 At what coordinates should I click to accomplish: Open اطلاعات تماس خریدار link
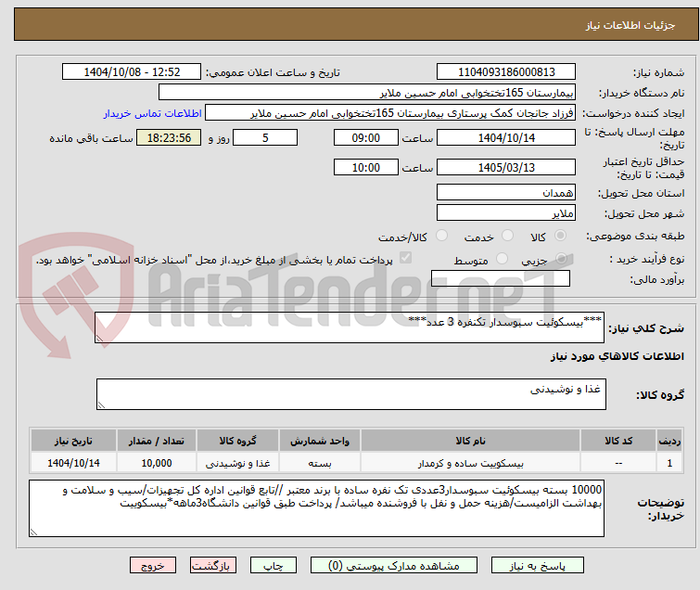click(153, 113)
